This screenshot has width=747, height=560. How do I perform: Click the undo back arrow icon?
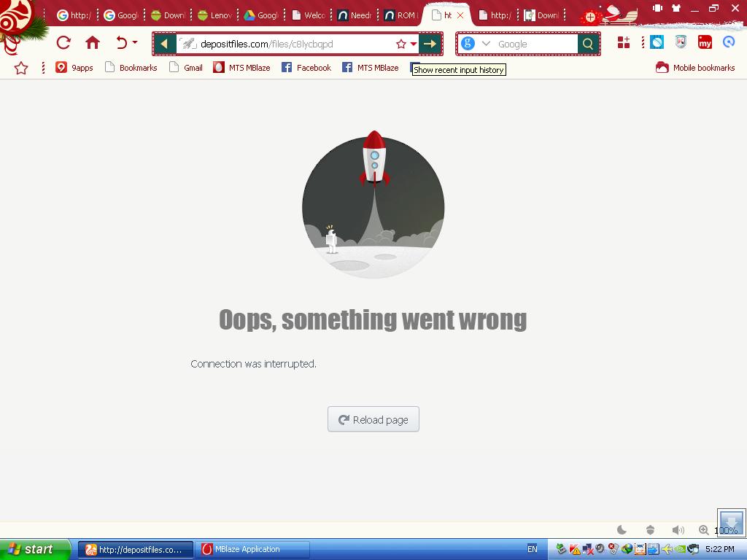click(x=122, y=43)
